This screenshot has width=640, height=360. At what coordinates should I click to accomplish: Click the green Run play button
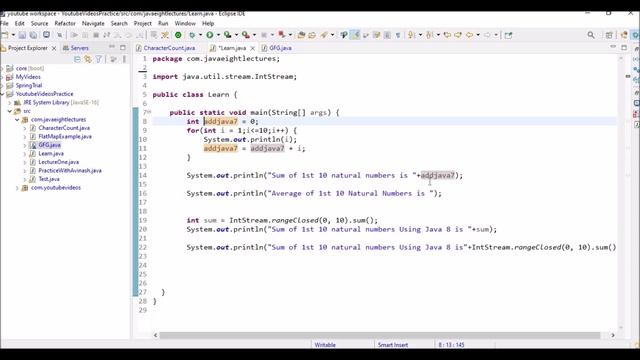[210, 35]
